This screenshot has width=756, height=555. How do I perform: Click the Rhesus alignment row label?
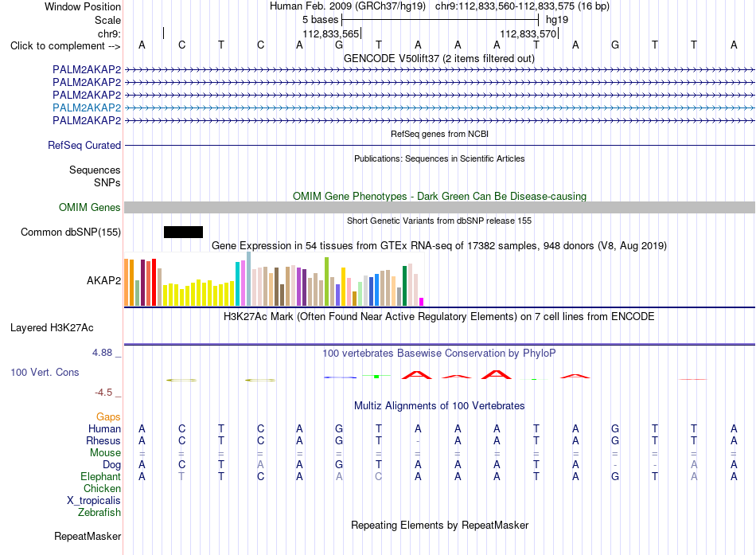[103, 441]
